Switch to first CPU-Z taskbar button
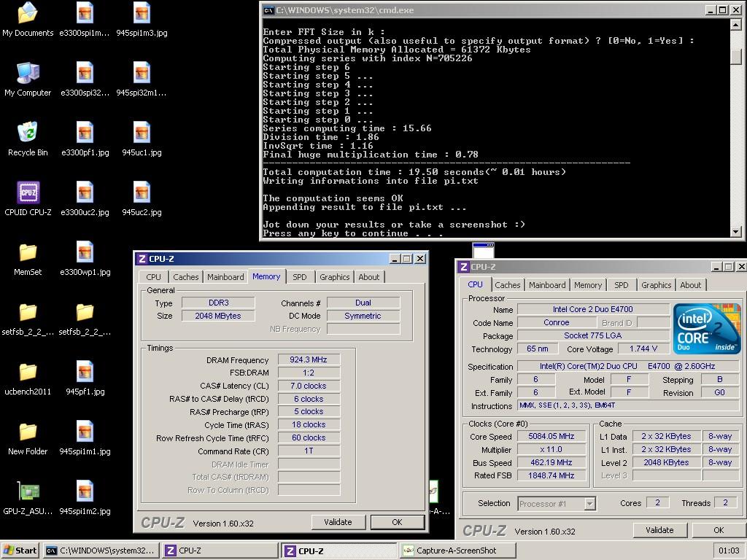Viewport: 747px width, 560px height. point(220,551)
